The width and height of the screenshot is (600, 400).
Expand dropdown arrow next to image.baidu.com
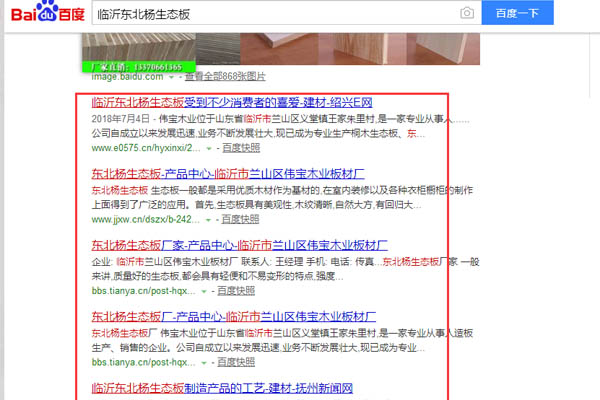click(x=171, y=77)
